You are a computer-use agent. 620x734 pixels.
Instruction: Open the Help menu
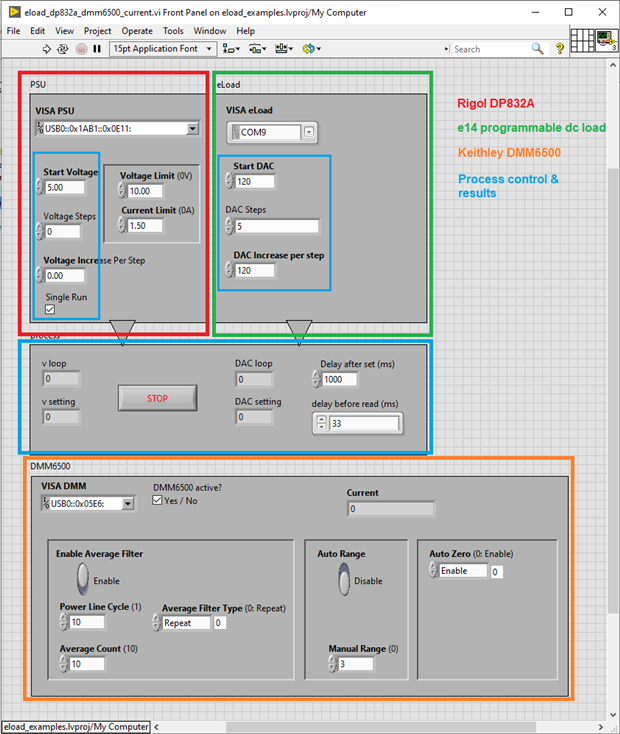coord(245,31)
